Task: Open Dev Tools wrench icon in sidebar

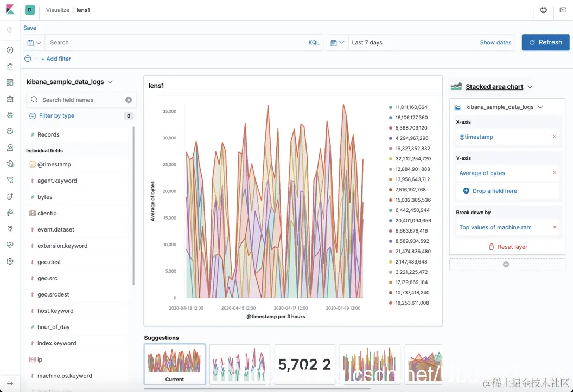Action: (x=10, y=229)
